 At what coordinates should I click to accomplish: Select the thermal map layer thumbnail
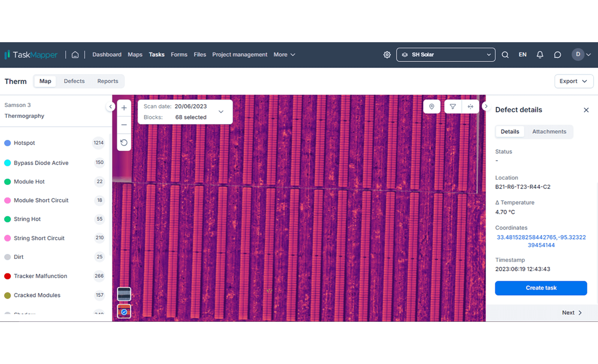[124, 311]
